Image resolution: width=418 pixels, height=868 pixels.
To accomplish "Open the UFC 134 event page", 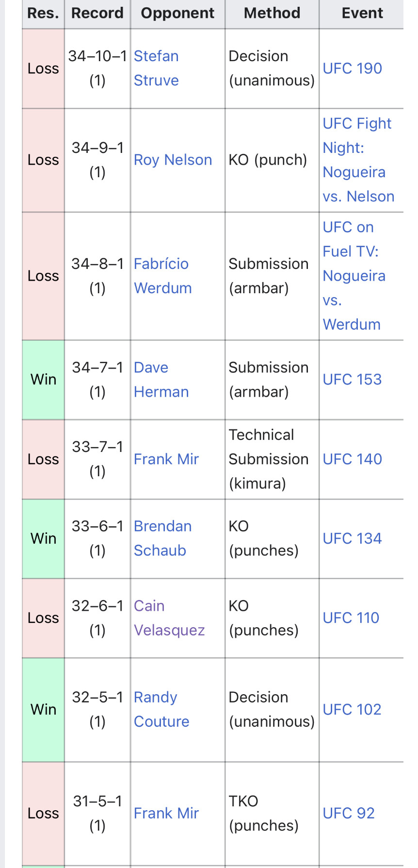I will 353,538.
